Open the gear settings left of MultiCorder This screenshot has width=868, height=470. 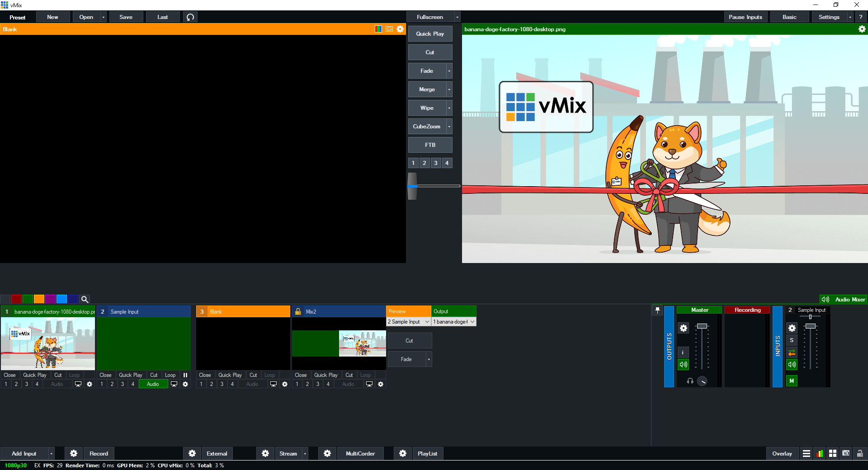327,453
